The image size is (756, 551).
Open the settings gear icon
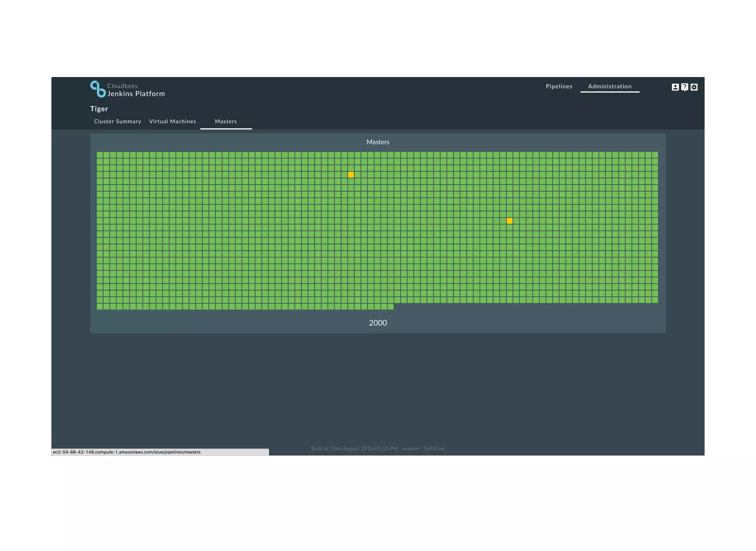tap(694, 87)
